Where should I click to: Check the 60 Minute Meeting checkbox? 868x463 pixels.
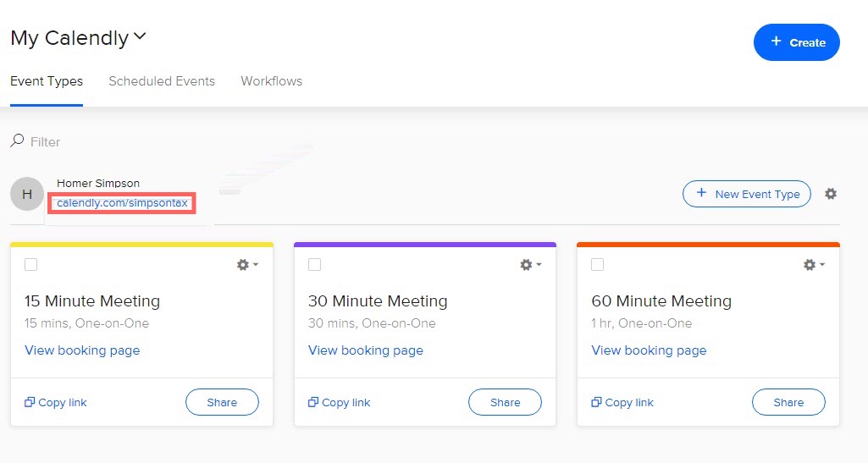point(598,265)
